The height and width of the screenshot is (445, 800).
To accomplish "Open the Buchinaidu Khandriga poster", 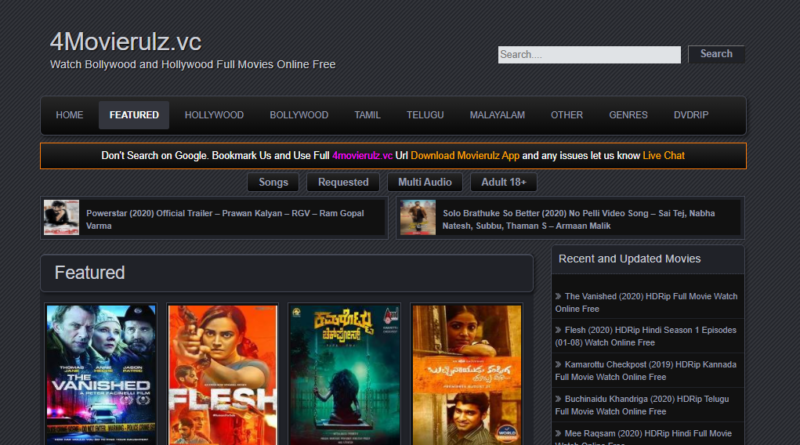I will point(466,374).
